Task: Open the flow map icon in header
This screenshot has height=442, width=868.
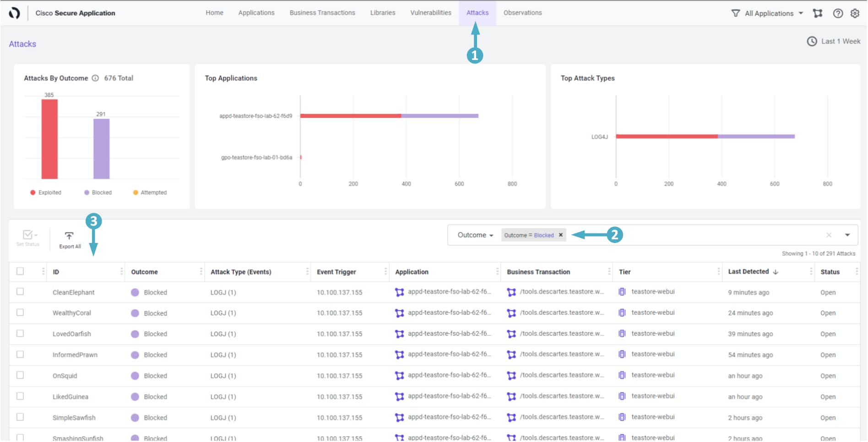Action: 818,13
